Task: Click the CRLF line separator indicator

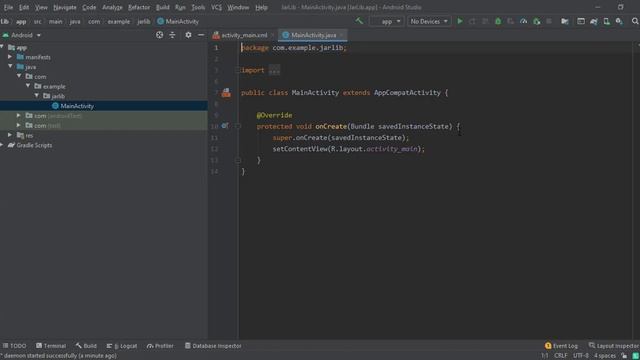Action: pos(560,356)
